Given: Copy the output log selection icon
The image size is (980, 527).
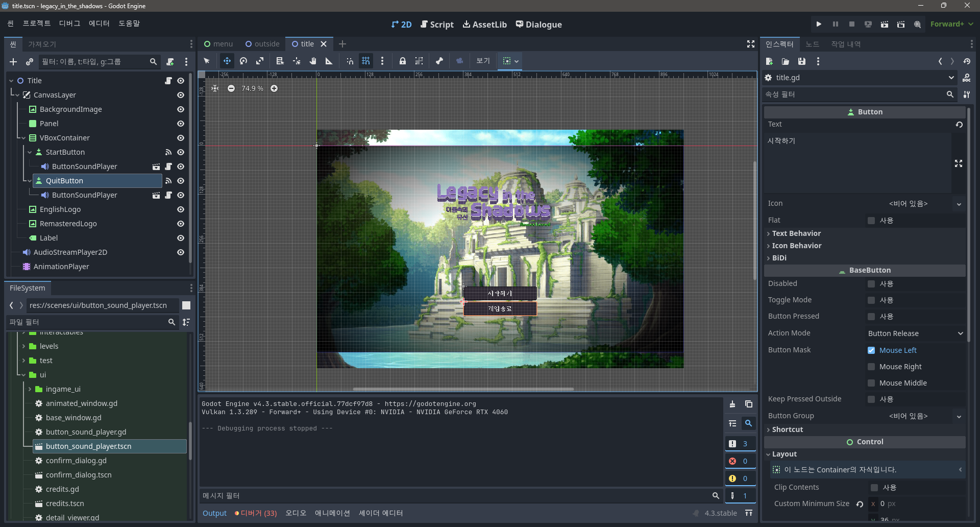Looking at the screenshot, I should click(x=749, y=404).
